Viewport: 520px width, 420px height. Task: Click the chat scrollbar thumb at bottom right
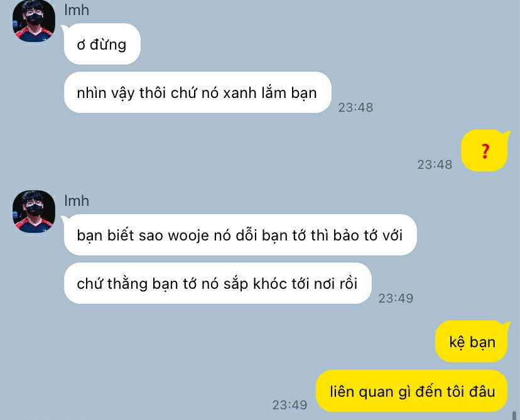[x=514, y=416]
